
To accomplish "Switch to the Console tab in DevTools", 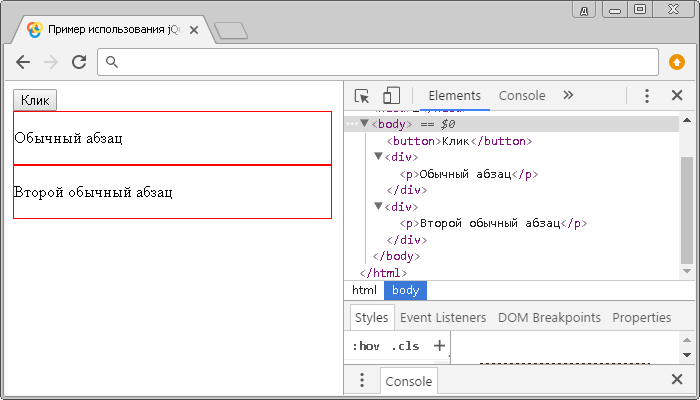I will tap(522, 96).
